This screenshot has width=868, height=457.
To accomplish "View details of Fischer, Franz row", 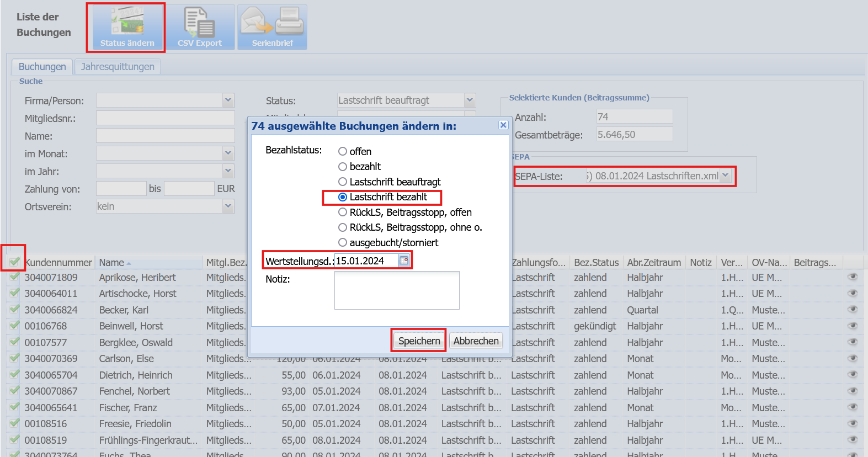I will (853, 407).
